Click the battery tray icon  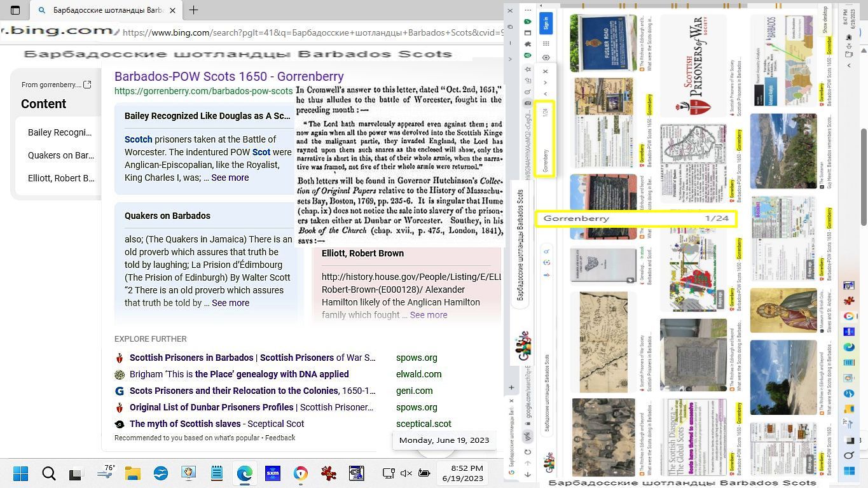pyautogui.click(x=425, y=473)
